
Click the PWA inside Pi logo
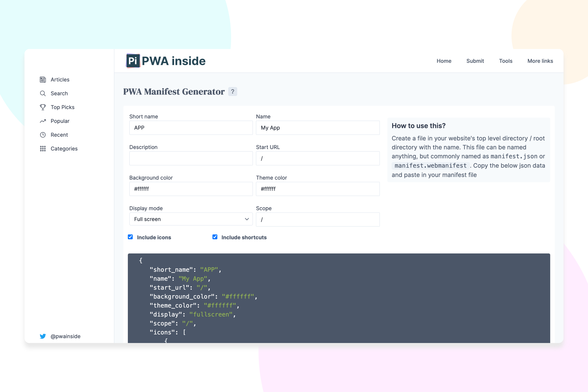[133, 61]
